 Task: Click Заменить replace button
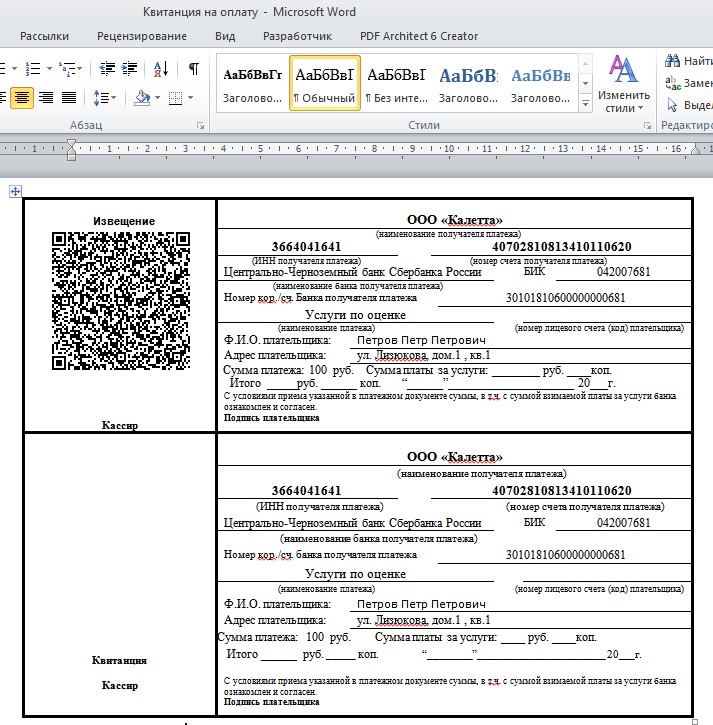(x=688, y=83)
